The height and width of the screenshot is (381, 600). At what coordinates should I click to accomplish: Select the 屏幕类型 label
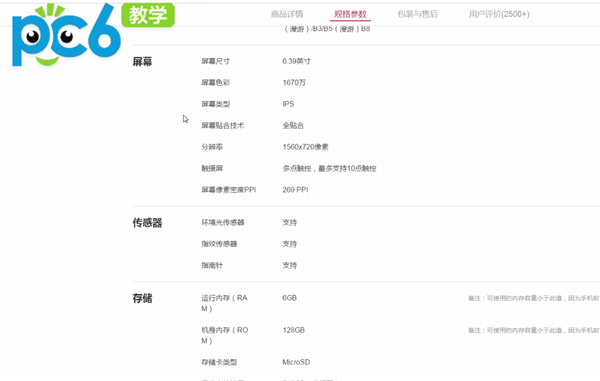[x=215, y=104]
